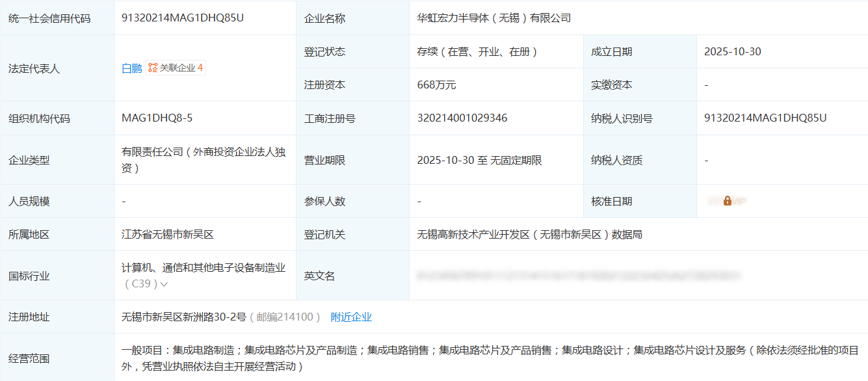Screen dimensions: 868x381
Task: Click the region 江苏省无锡市新吴区
Action: click(x=167, y=234)
